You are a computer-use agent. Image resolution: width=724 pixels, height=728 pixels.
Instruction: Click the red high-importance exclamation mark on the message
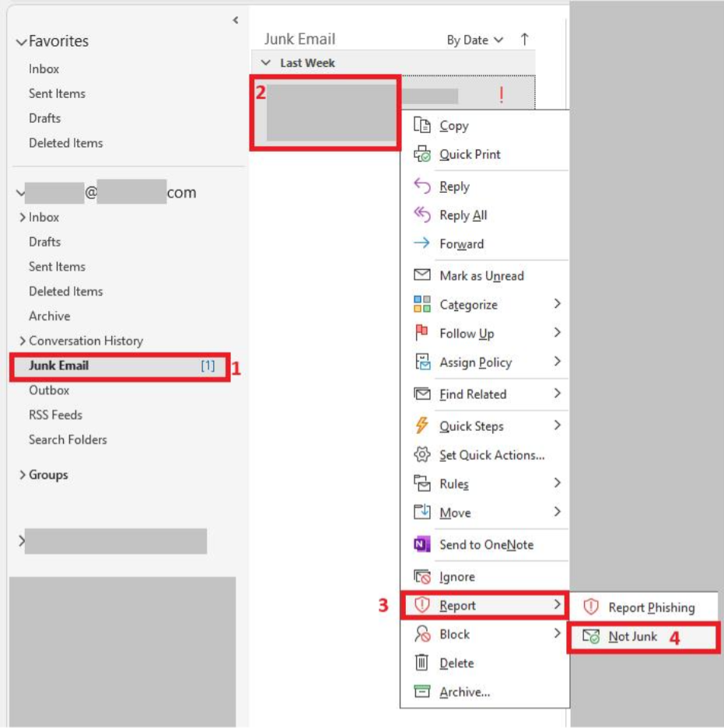(x=502, y=95)
